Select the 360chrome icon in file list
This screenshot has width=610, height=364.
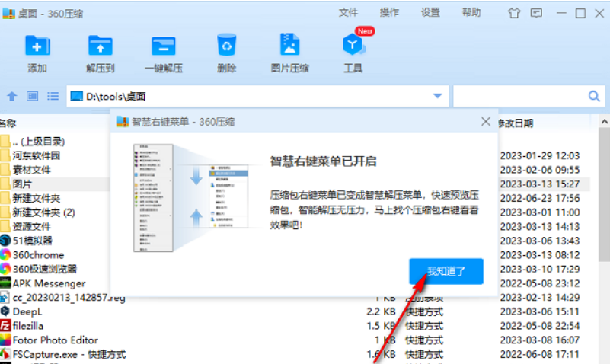click(x=5, y=254)
